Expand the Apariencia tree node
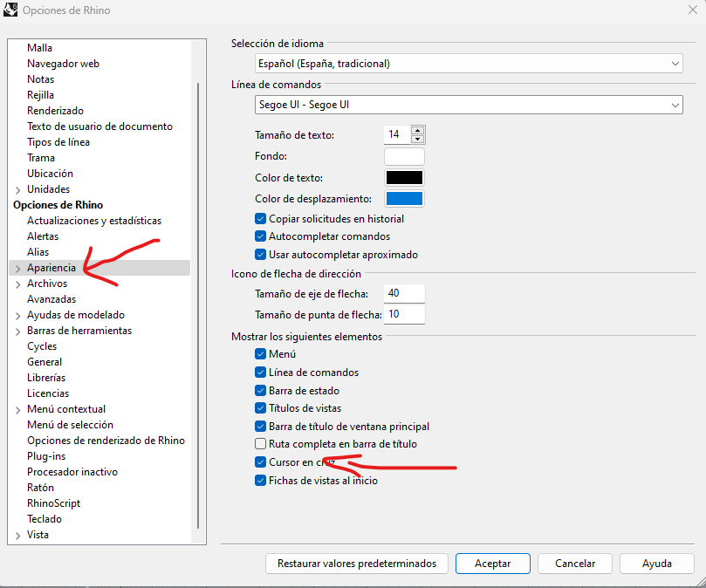 coord(18,269)
